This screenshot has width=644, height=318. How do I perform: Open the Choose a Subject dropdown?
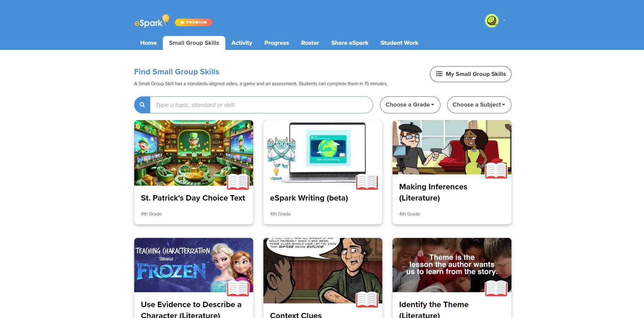point(479,105)
